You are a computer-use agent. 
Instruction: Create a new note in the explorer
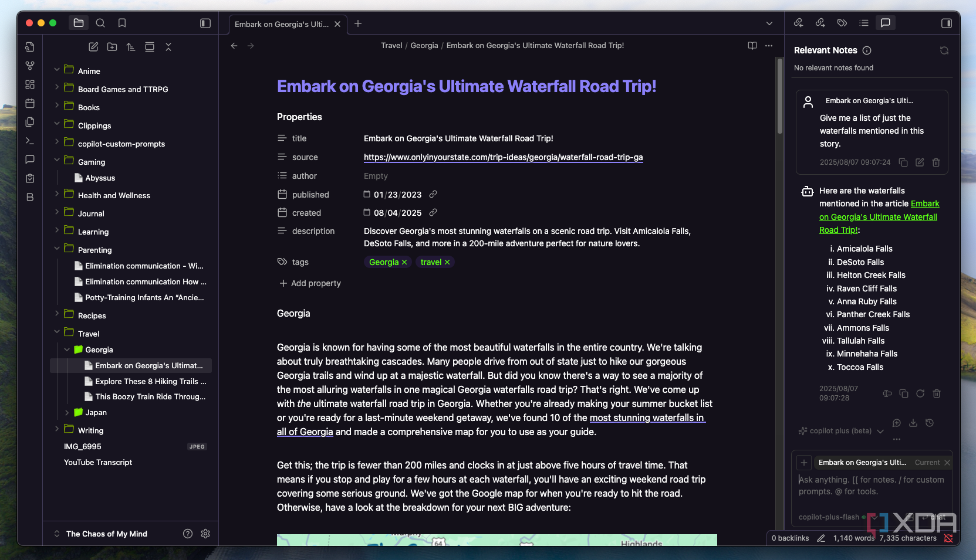pos(93,47)
